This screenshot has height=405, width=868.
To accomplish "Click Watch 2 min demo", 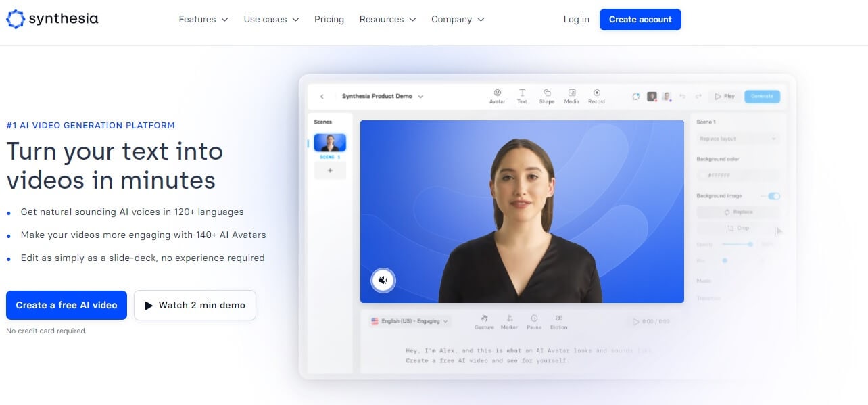I will pyautogui.click(x=195, y=305).
